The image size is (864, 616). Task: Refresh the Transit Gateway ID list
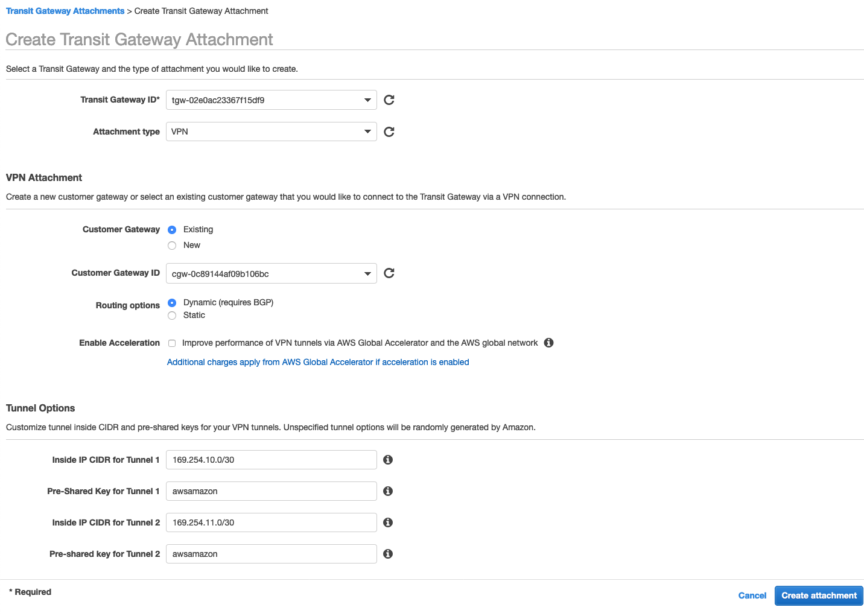(x=389, y=100)
